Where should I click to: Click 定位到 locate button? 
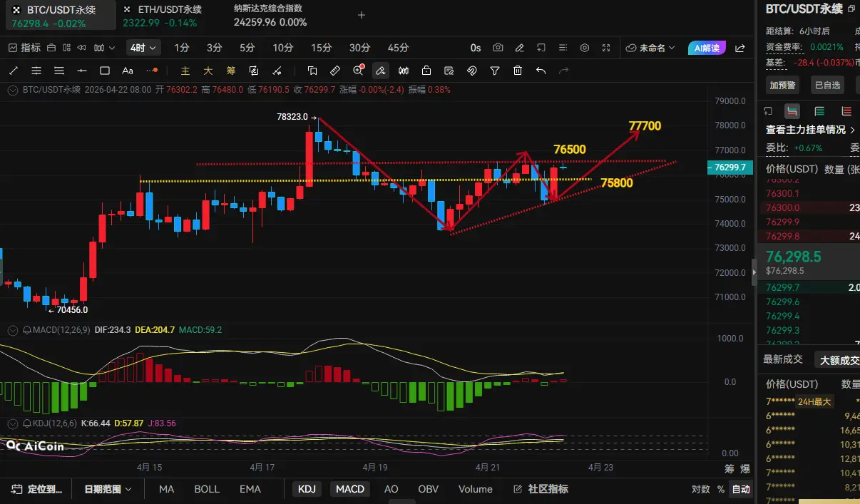pyautogui.click(x=37, y=489)
